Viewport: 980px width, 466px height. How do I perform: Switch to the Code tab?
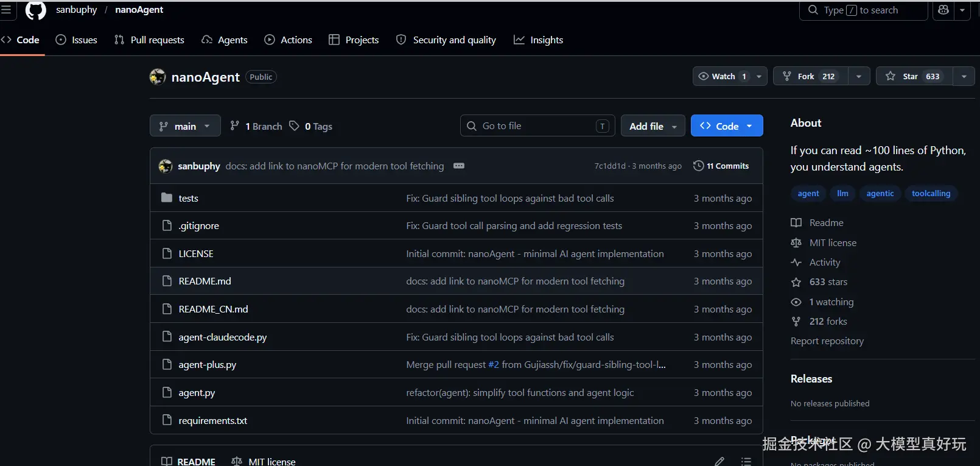pos(22,40)
